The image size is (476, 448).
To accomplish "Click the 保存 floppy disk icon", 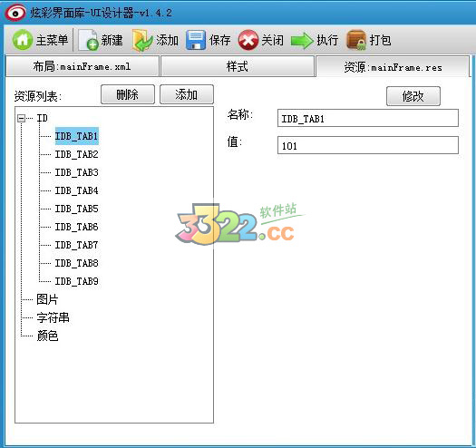I will pyautogui.click(x=196, y=40).
